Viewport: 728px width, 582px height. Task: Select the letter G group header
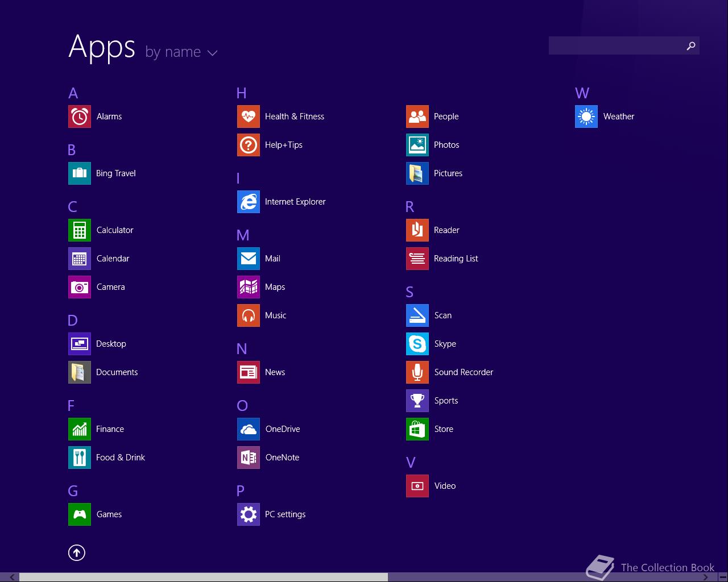pos(73,491)
